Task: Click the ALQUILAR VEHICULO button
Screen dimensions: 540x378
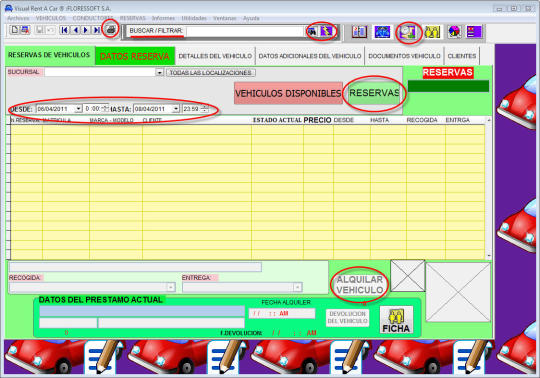Action: (360, 285)
